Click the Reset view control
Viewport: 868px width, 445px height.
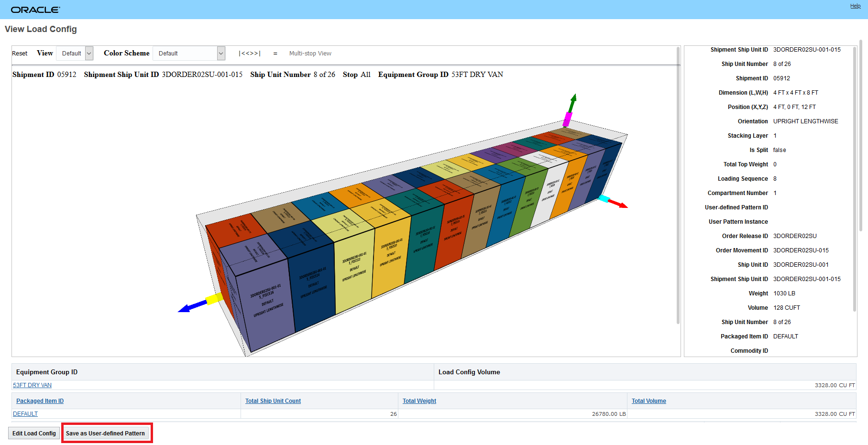click(x=20, y=54)
